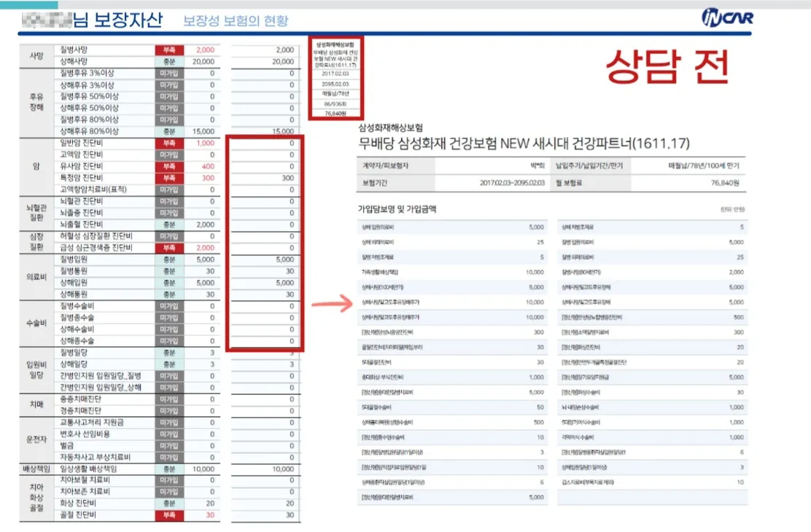The width and height of the screenshot is (811, 532).
Task: Select the '질병사망' row label
Action: click(74, 50)
